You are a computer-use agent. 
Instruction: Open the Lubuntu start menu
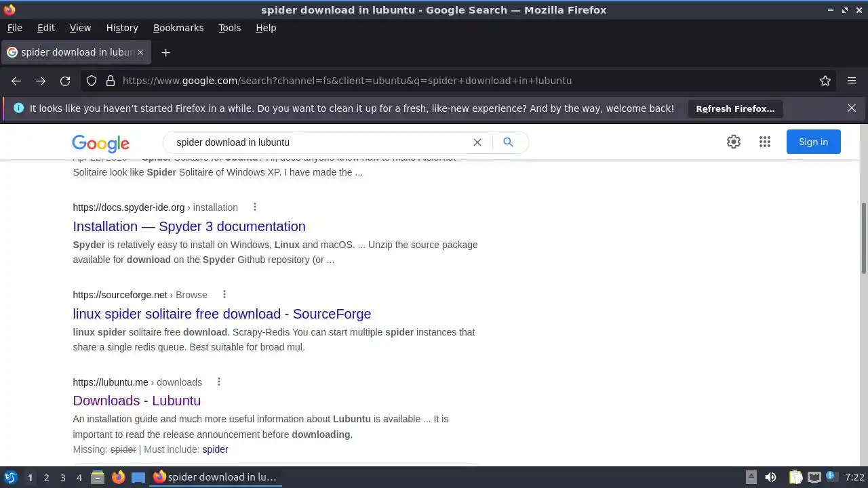click(x=11, y=477)
